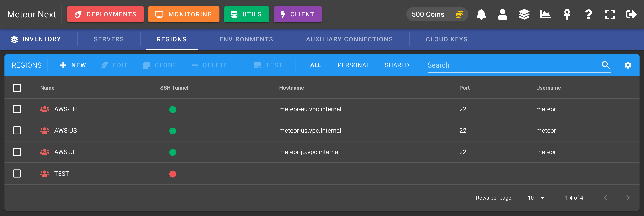The width and height of the screenshot is (644, 216).
Task: Open the Utils section button
Action: click(247, 14)
